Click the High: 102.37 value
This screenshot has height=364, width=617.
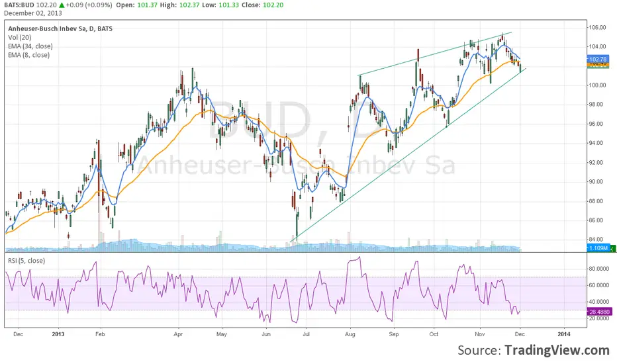[x=180, y=5]
